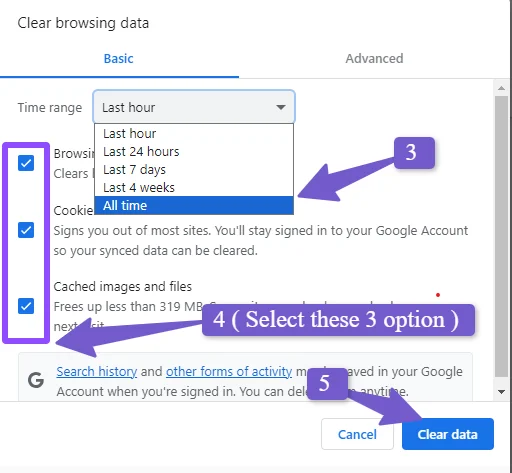This screenshot has height=473, width=512.
Task: Click the scrollbar down arrow
Action: coord(501,392)
